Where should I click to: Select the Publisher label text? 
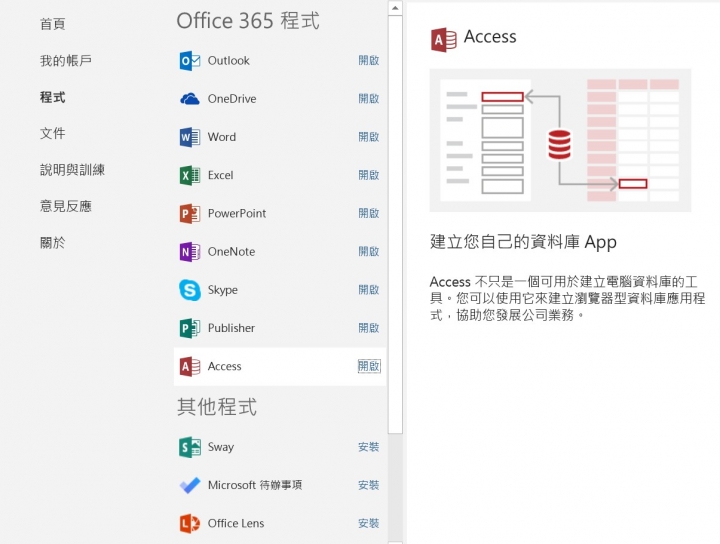pyautogui.click(x=231, y=328)
